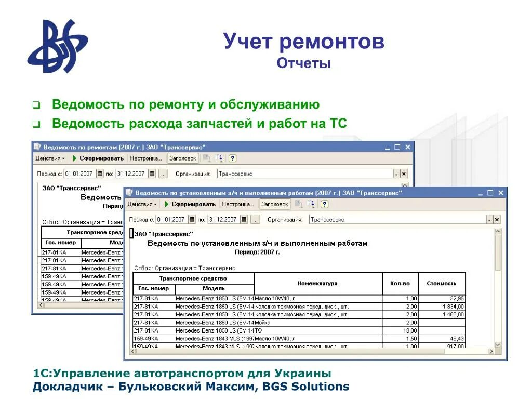Click the refresh arrow icon in the back window toolbar
The height and width of the screenshot is (399, 532).
[x=219, y=158]
